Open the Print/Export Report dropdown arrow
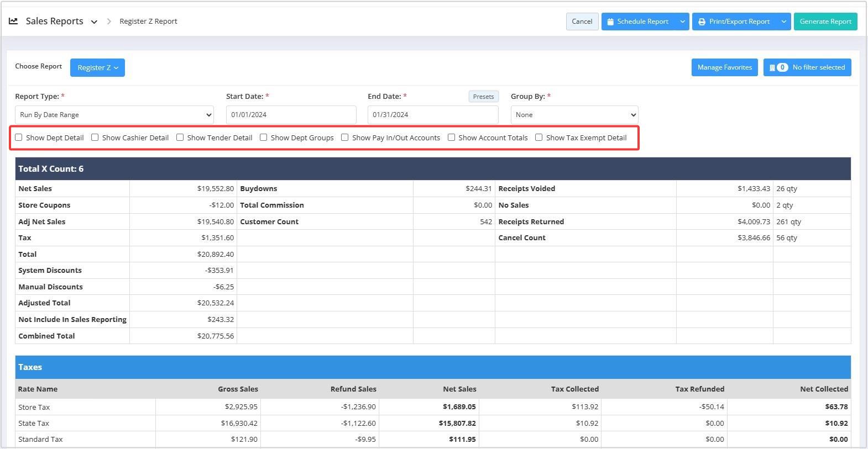 tap(783, 22)
